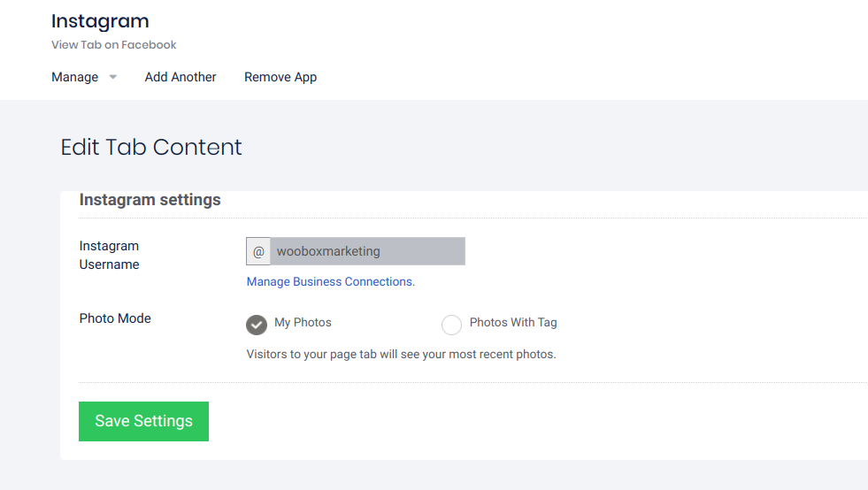Select Remove App from the top menu
This screenshot has width=868, height=490.
[x=280, y=77]
